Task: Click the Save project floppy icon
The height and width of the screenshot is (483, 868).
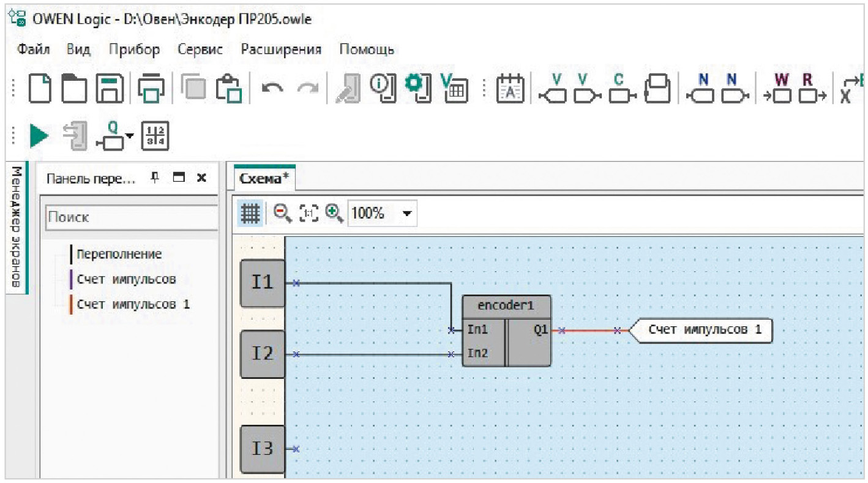Action: click(111, 89)
